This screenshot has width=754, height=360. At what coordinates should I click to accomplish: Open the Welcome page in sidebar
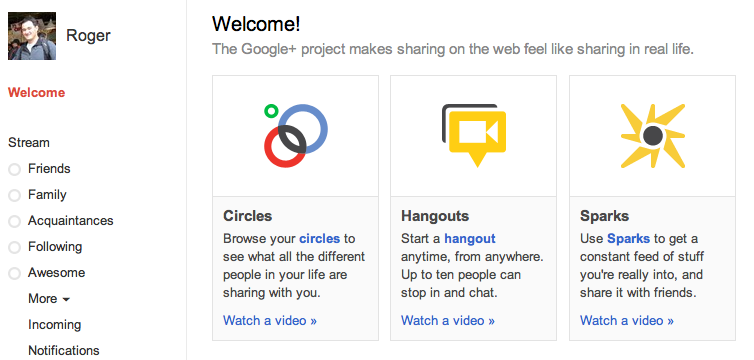pos(37,92)
